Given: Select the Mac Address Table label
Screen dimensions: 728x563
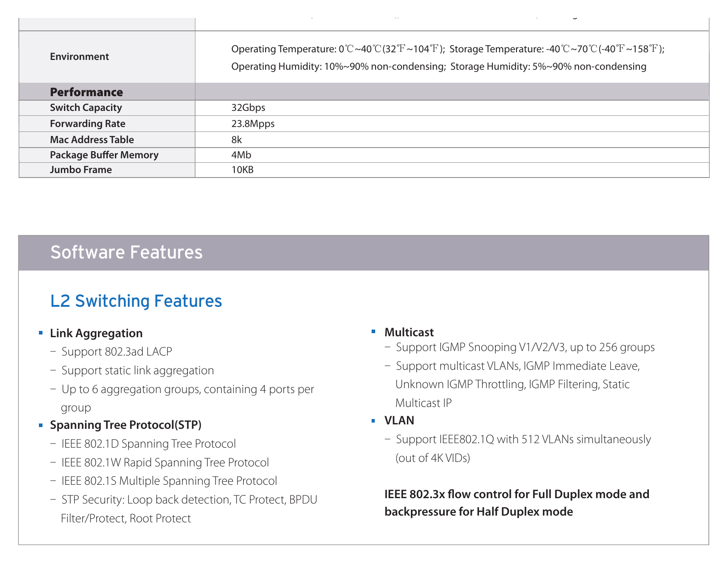Looking at the screenshot, I should tap(92, 140).
